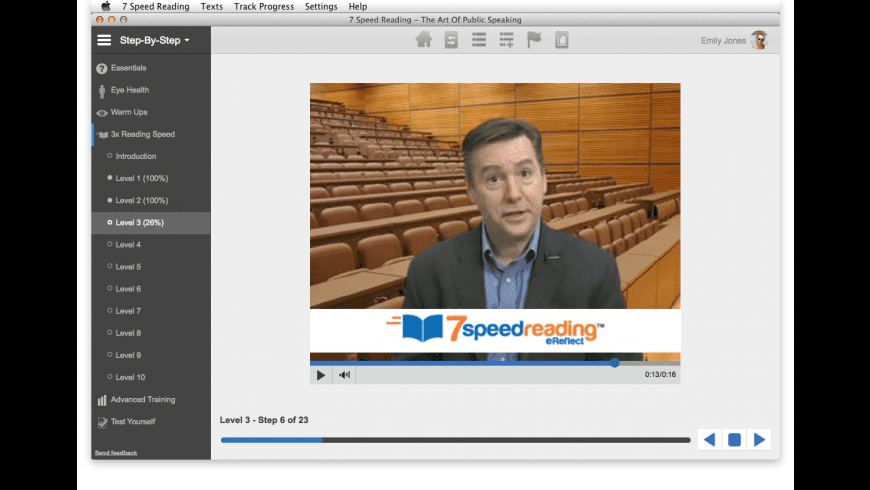Open the Texts menu
Viewport: 870px width, 490px height.
[x=211, y=7]
